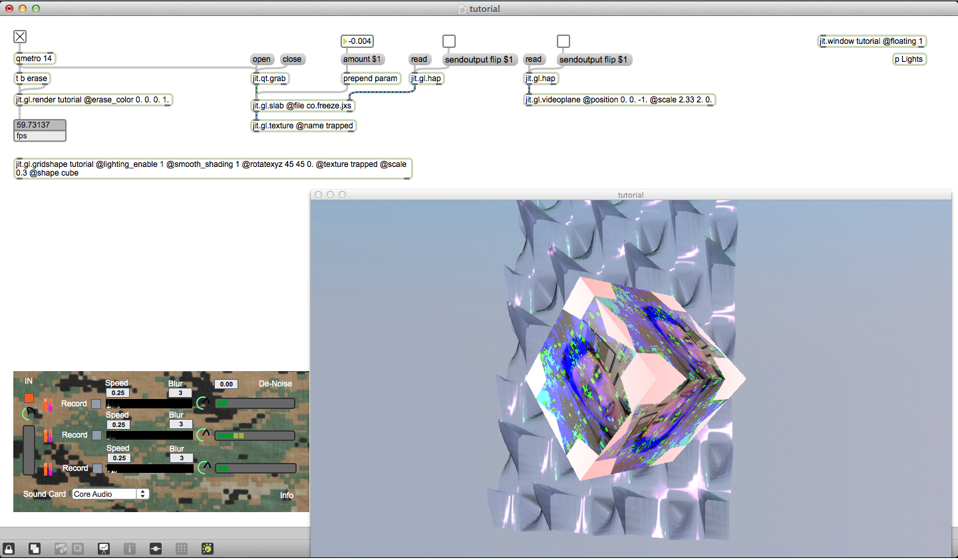The width and height of the screenshot is (958, 560).
Task: Click the bottom row Blur value 3
Action: [x=182, y=458]
